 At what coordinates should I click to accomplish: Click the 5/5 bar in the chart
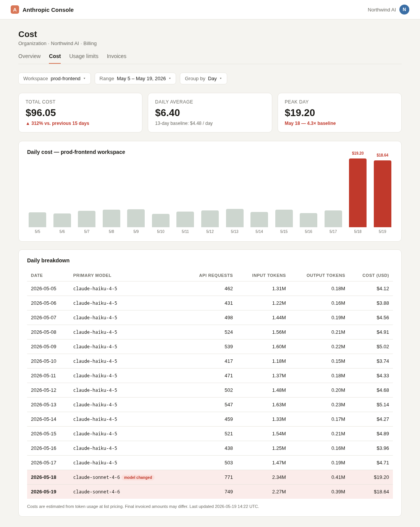click(x=37, y=220)
